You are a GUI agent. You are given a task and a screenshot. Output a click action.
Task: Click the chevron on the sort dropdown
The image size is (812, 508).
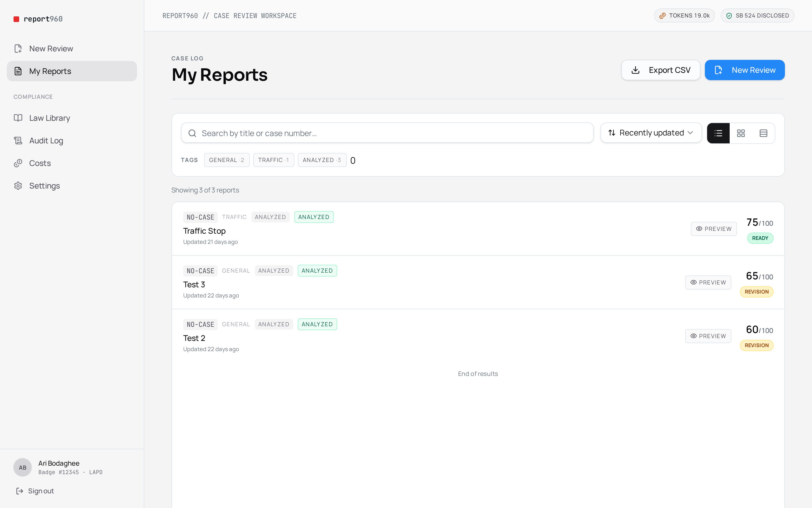click(690, 133)
